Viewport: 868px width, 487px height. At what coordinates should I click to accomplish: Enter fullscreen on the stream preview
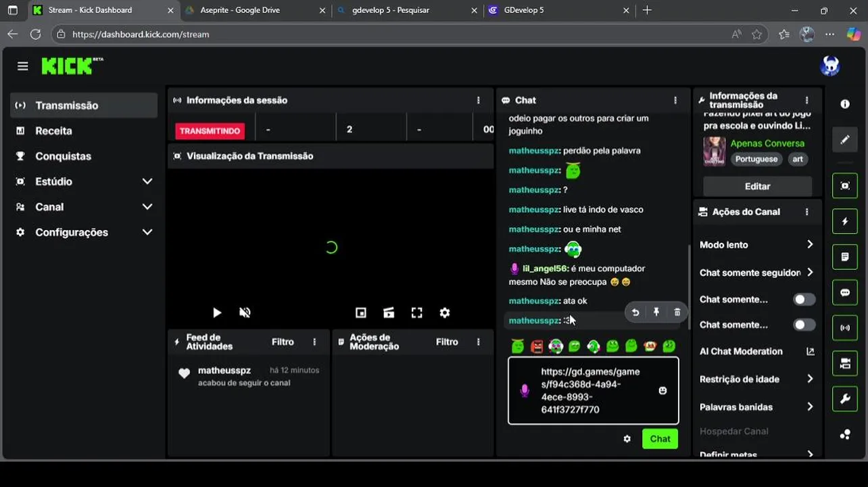pos(416,312)
